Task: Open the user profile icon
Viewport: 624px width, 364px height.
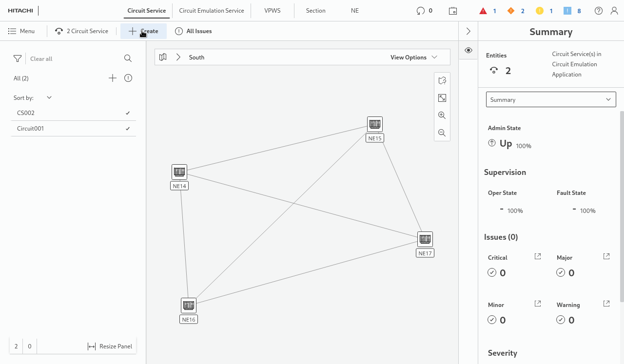Action: click(614, 11)
